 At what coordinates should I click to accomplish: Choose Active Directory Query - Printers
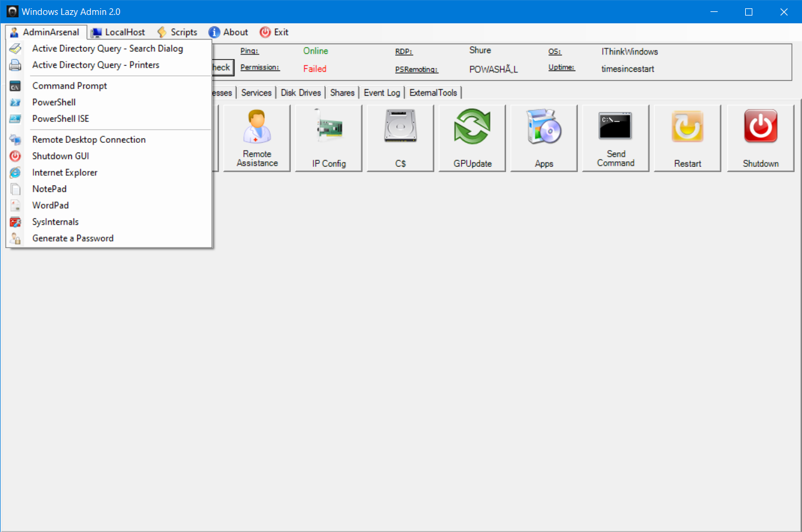[109, 65]
